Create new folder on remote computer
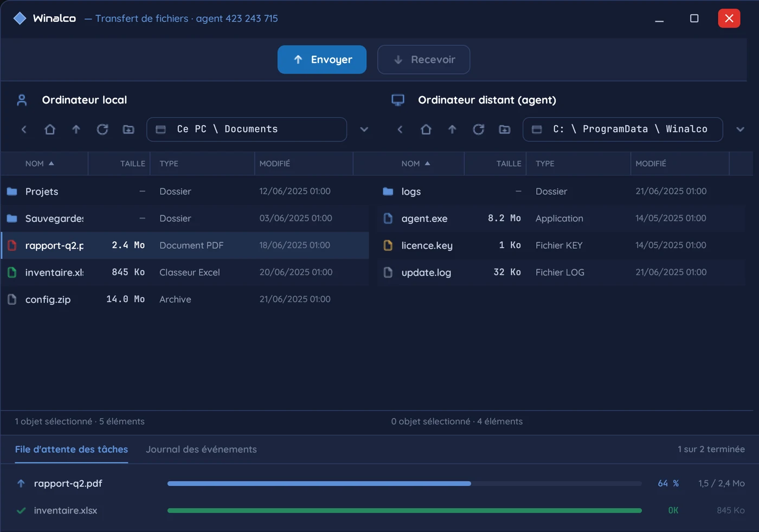759x532 pixels. tap(505, 129)
